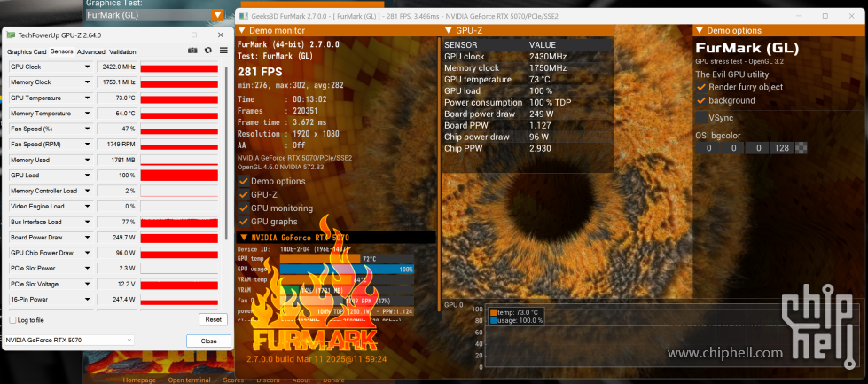This screenshot has width=868, height=384.
Task: Toggle the Demo options checkbox in Demo monitor
Action: point(243,181)
